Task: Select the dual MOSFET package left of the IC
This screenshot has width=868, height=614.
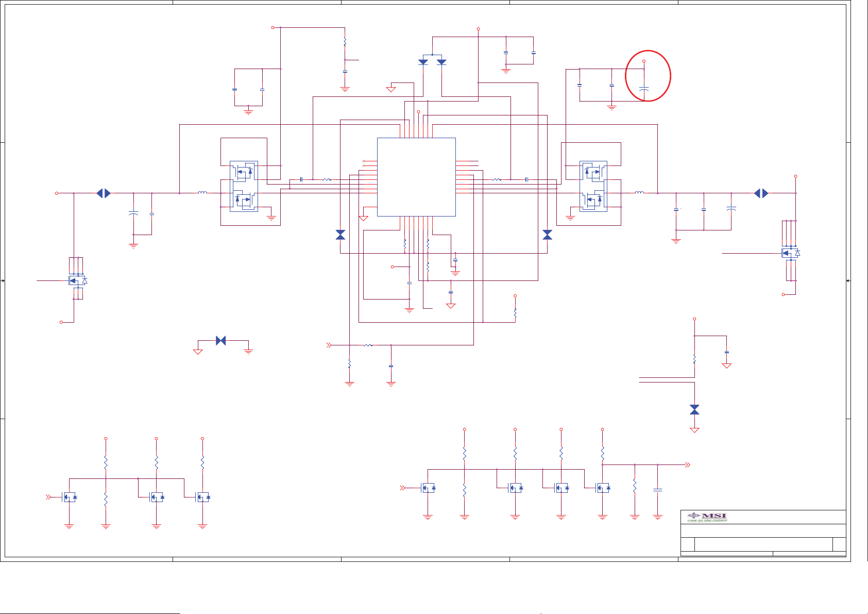Action: [244, 186]
